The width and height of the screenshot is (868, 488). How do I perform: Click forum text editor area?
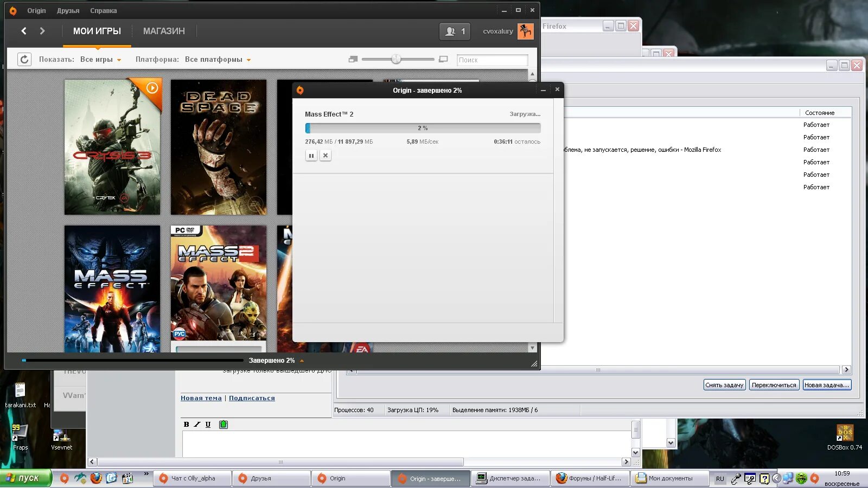click(407, 444)
